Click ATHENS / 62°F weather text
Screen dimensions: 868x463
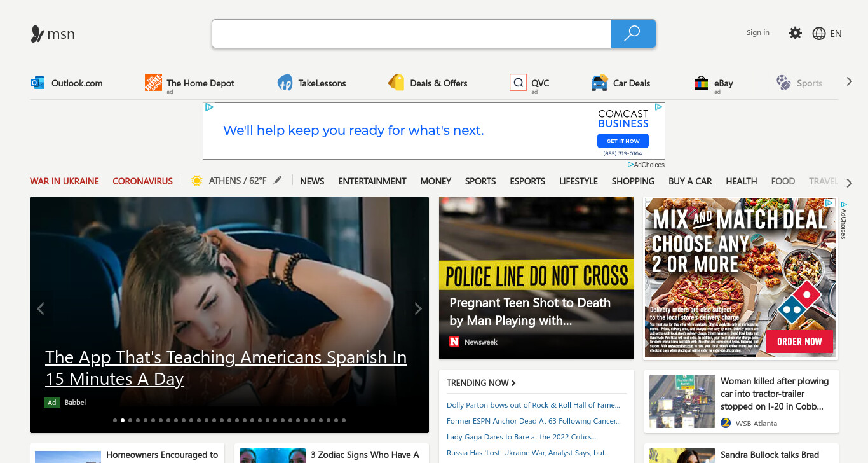point(238,181)
